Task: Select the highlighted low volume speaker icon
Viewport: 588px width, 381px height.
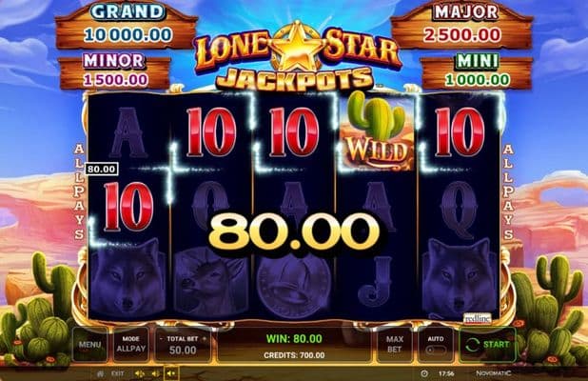Action: [171, 373]
